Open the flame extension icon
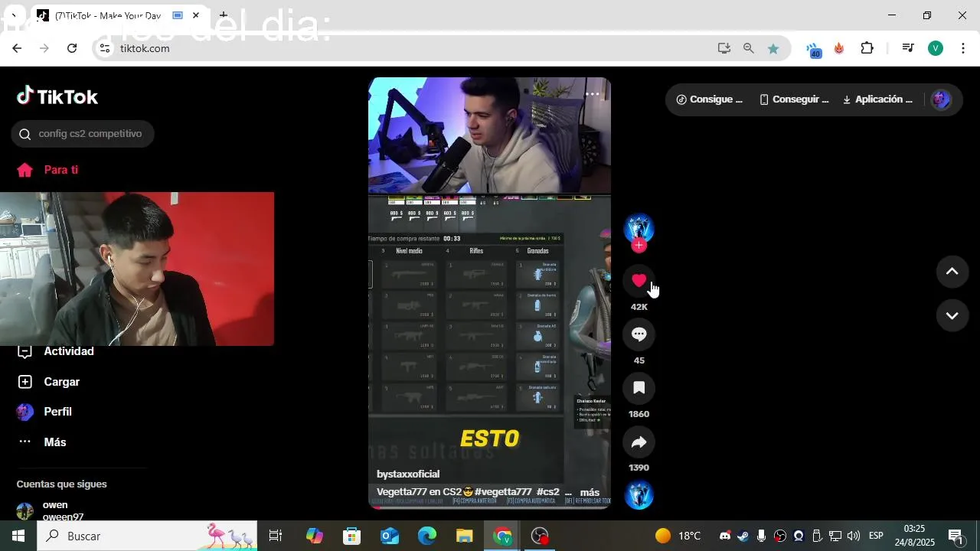The image size is (980, 551). point(839,48)
